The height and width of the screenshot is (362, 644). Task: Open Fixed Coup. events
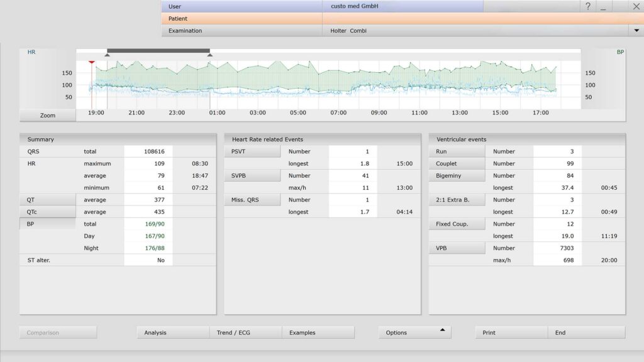tap(457, 224)
